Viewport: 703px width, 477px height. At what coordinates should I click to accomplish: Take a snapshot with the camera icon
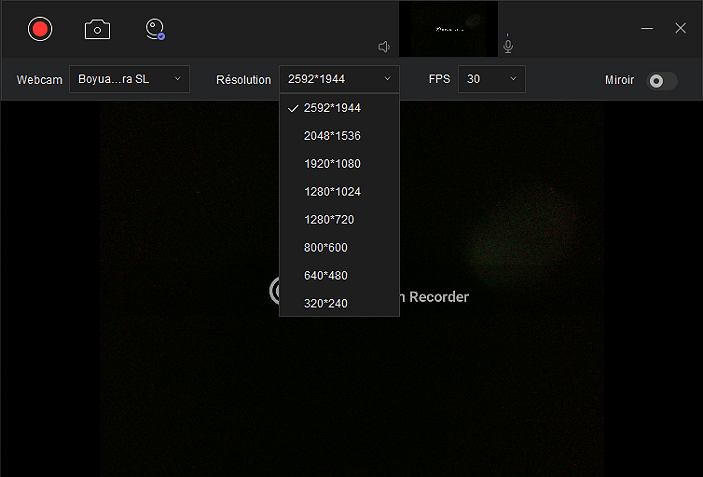pyautogui.click(x=97, y=29)
